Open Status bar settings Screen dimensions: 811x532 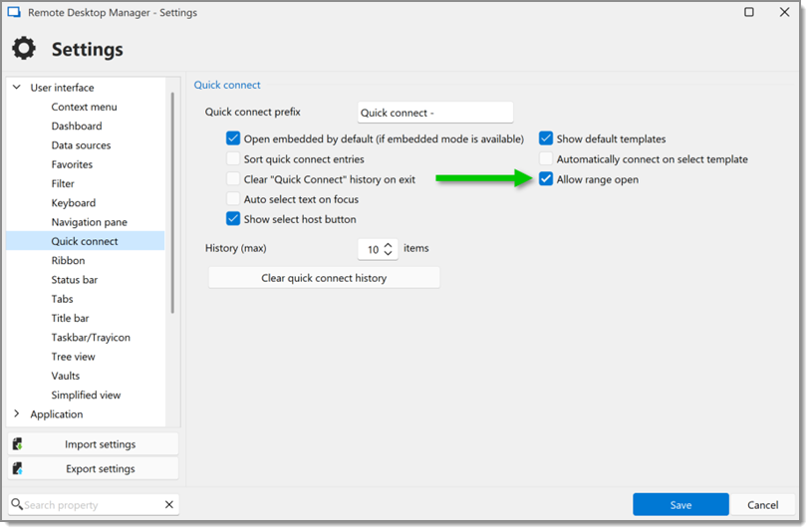click(x=75, y=280)
